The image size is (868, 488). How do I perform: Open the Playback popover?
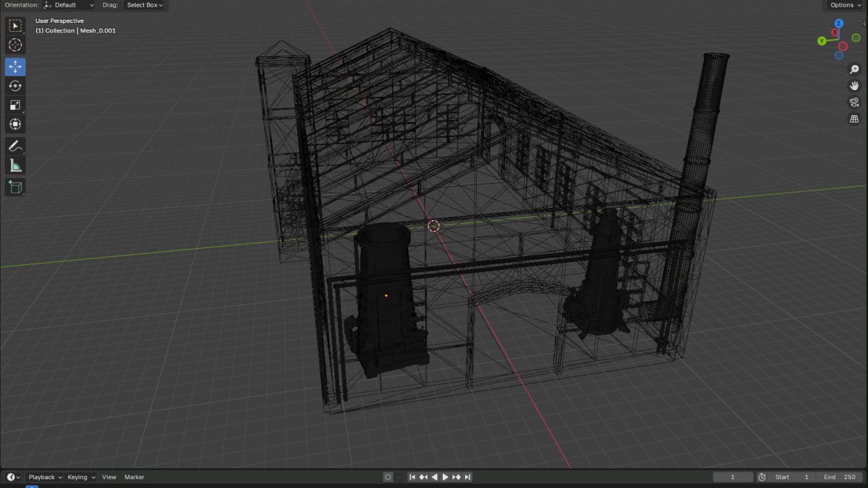tap(45, 477)
